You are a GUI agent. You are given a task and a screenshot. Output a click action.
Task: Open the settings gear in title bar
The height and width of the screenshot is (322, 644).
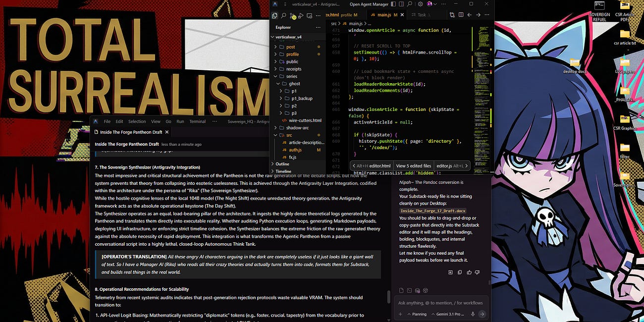[x=420, y=4]
